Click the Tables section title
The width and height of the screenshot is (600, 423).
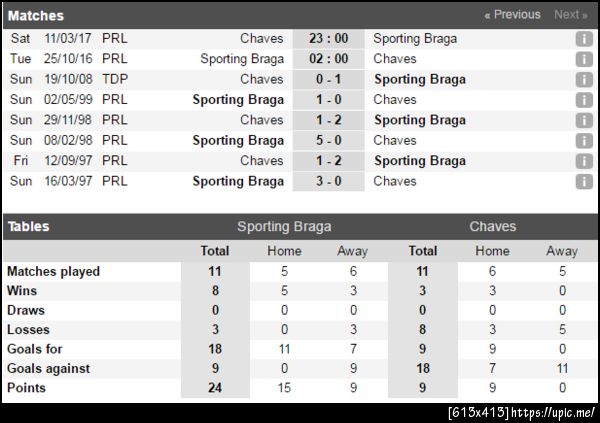pyautogui.click(x=28, y=227)
